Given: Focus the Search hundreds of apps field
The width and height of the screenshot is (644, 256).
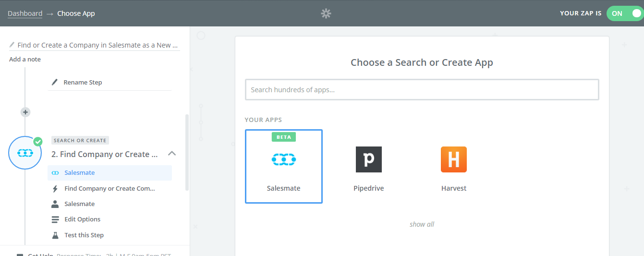Looking at the screenshot, I should point(422,90).
